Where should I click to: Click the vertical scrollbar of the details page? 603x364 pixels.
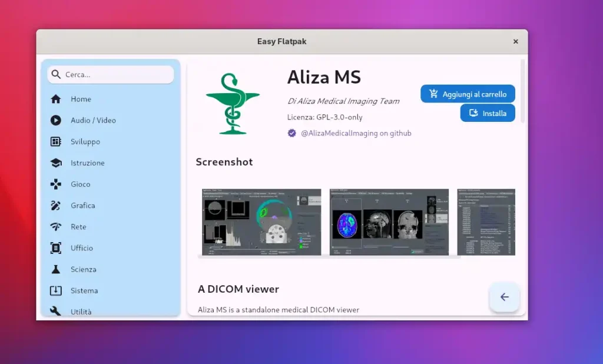pyautogui.click(x=522, y=91)
